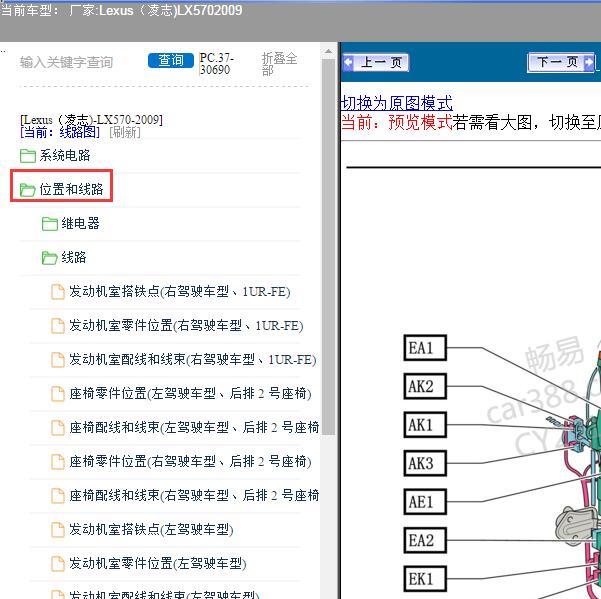Click document icon beside 发动机室配线和线束(右驾驶车型、1UR-FE)
The height and width of the screenshot is (599, 601).
pyautogui.click(x=58, y=360)
